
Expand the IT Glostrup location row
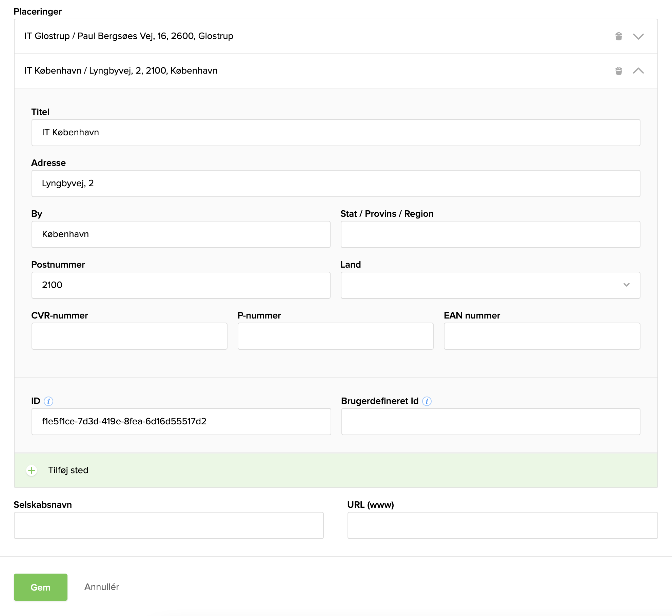[638, 36]
